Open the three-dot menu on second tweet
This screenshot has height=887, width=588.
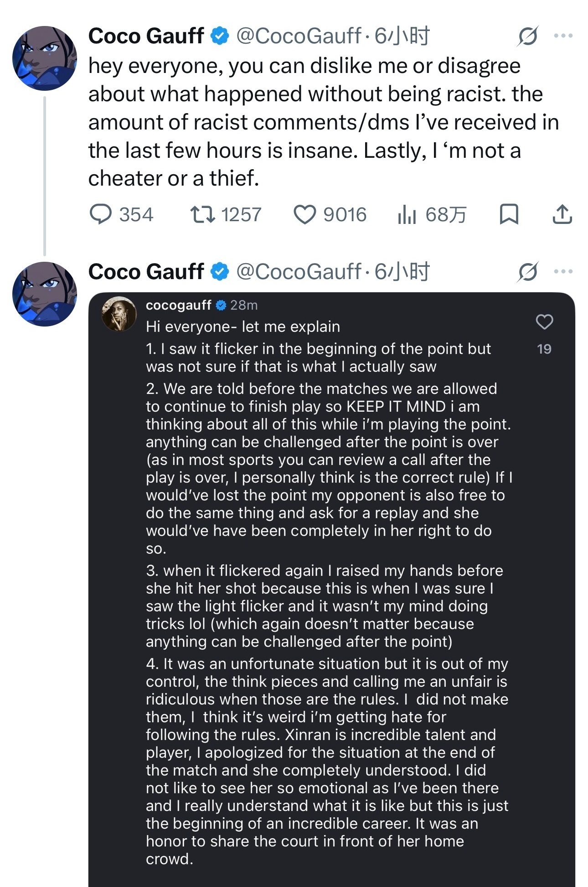[563, 271]
